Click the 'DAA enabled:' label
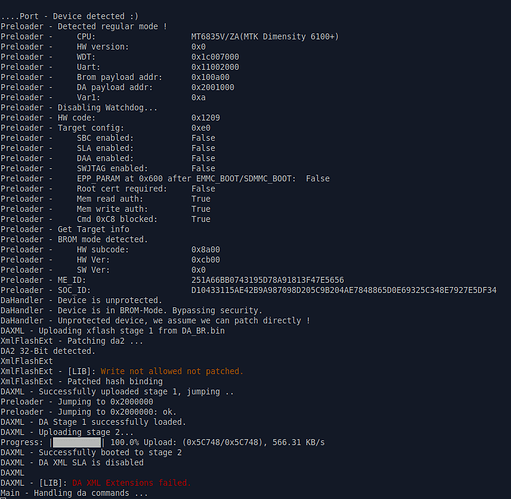This screenshot has width=511, height=499. (x=105, y=158)
